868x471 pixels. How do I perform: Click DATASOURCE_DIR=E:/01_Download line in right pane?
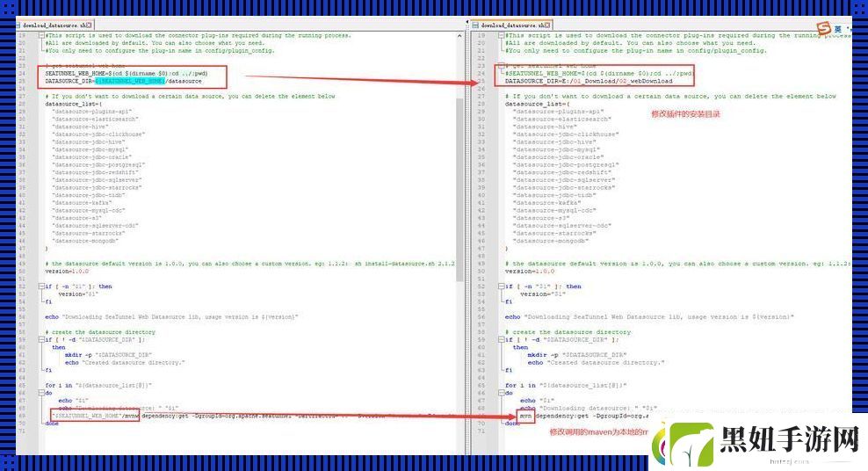point(589,81)
